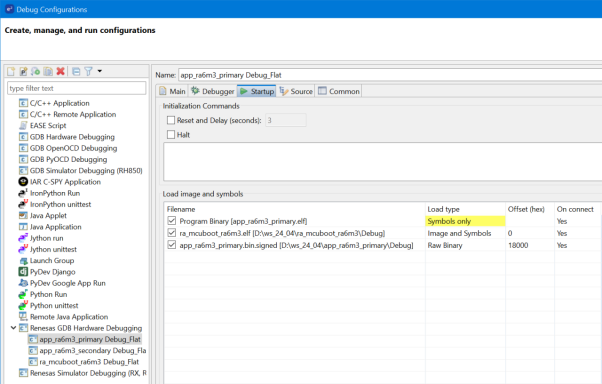Click offset value 18000
602x384 pixels.
pos(518,245)
